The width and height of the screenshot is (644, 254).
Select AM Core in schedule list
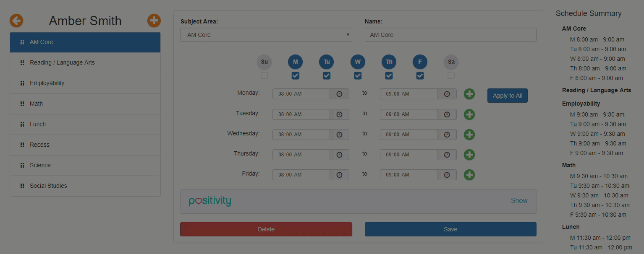click(85, 42)
